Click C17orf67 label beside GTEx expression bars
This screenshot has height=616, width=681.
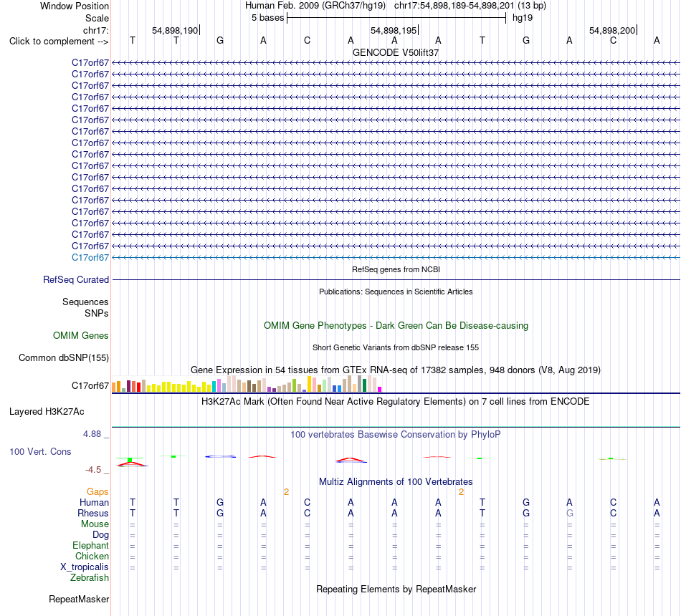(90, 385)
